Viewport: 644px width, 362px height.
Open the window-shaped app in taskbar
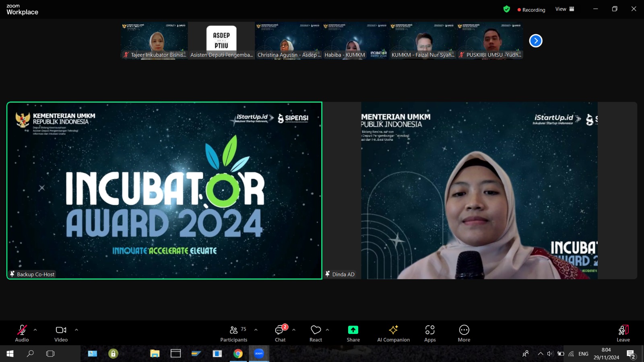pos(176,354)
